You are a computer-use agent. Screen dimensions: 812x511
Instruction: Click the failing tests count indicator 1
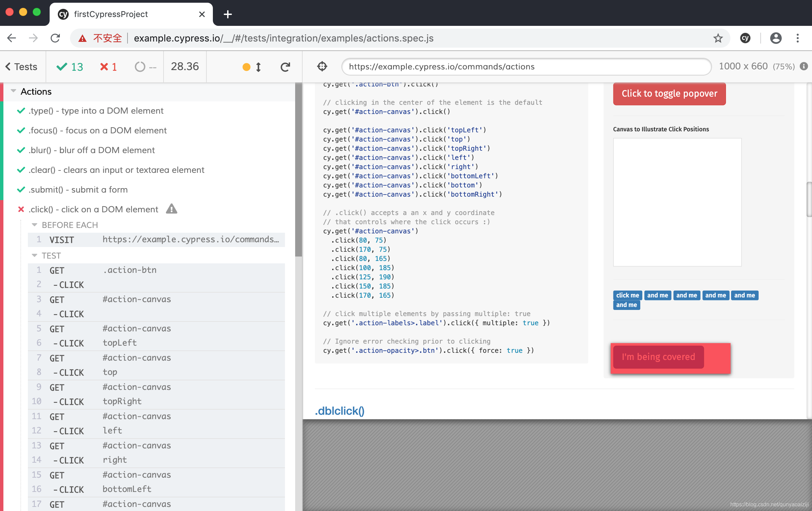109,67
